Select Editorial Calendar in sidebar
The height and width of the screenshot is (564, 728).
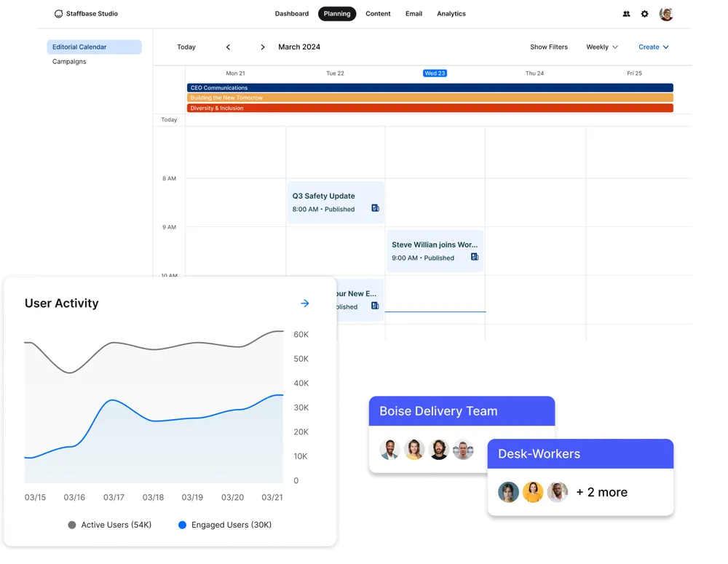pyautogui.click(x=94, y=47)
